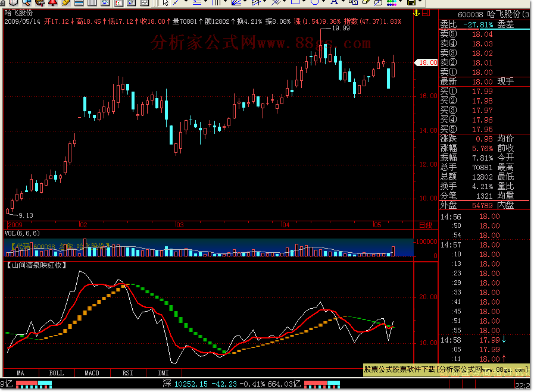Screen dimensions: 534x392
Task: Click the yellow anchor icon on chart
Action: click(x=416, y=13)
